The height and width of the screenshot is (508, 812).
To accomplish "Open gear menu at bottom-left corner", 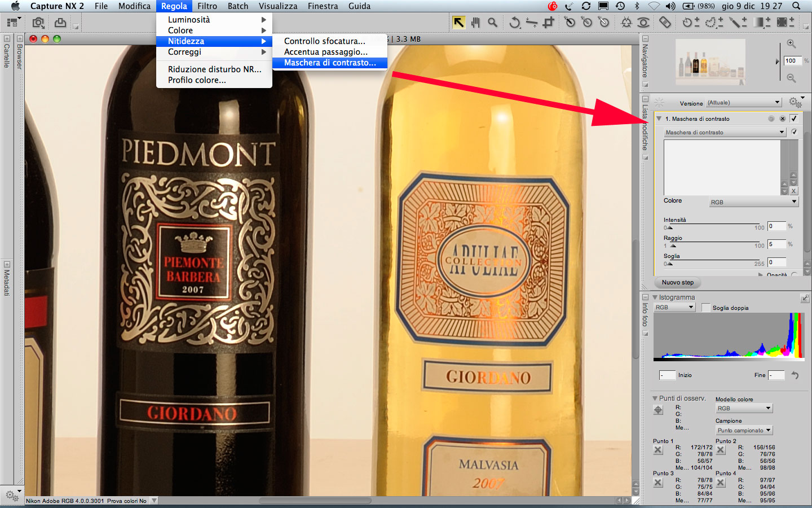I will [x=11, y=496].
